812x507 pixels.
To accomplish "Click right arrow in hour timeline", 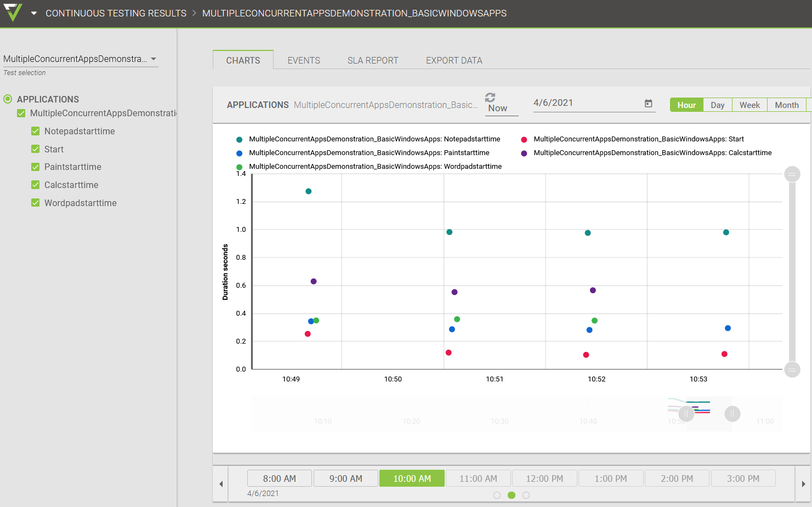I will 803,484.
